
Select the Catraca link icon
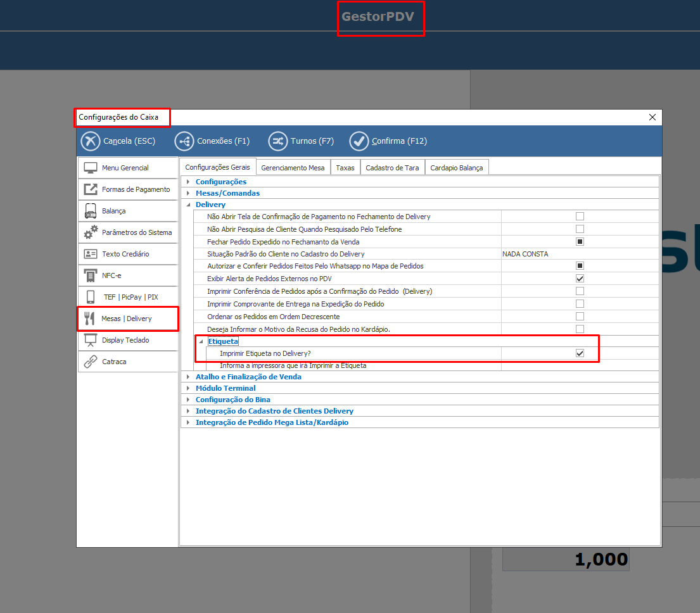click(x=91, y=362)
